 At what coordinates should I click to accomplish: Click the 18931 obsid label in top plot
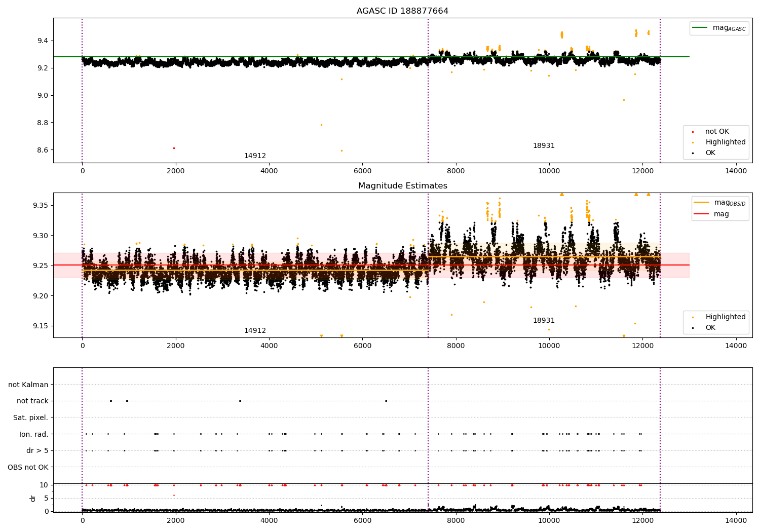click(544, 146)
